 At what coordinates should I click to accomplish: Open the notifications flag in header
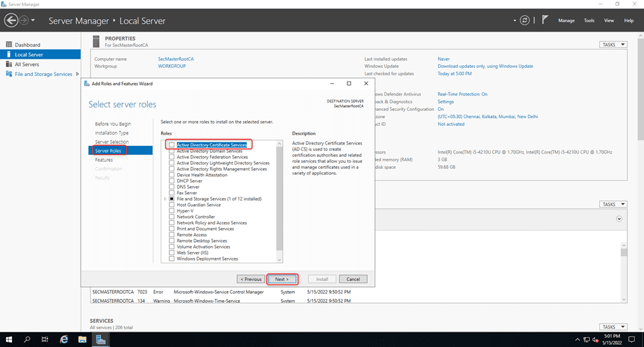pyautogui.click(x=545, y=20)
